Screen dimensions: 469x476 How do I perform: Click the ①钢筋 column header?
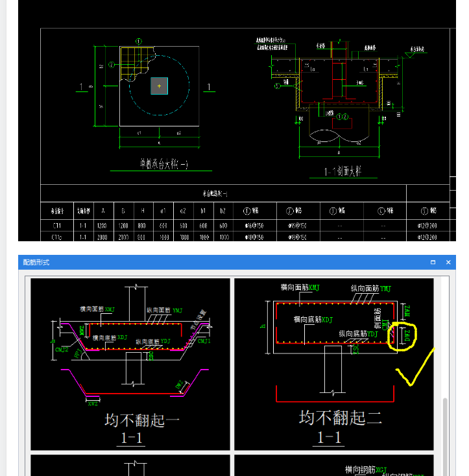251,211
